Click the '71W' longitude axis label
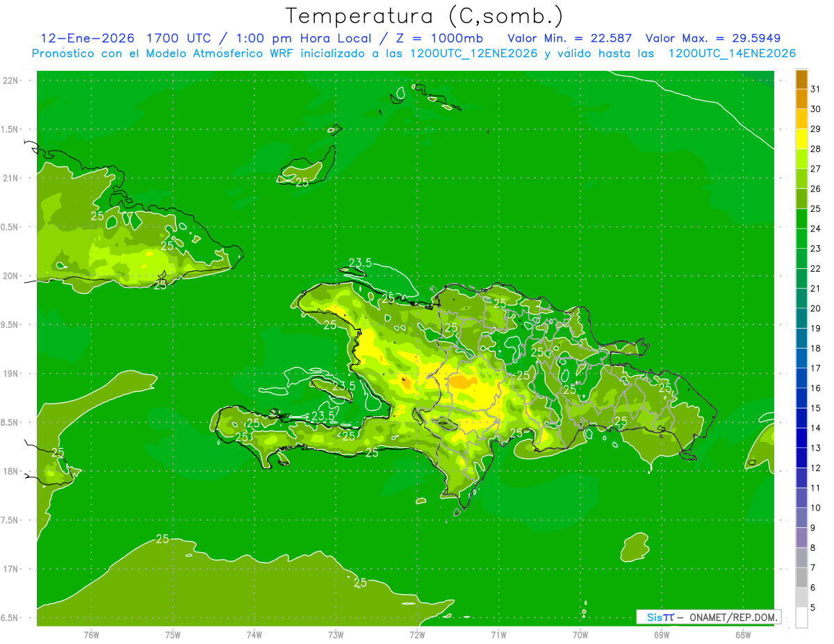This screenshot has width=834, height=644. [498, 634]
